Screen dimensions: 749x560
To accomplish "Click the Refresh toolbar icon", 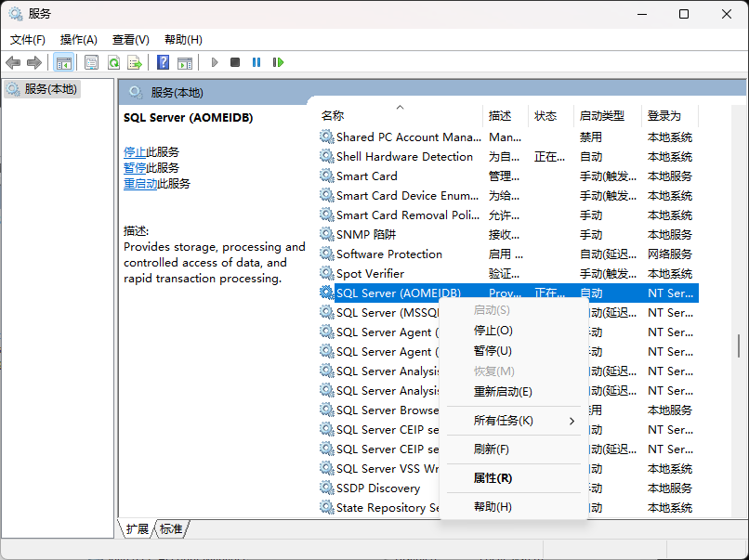I will tap(113, 62).
